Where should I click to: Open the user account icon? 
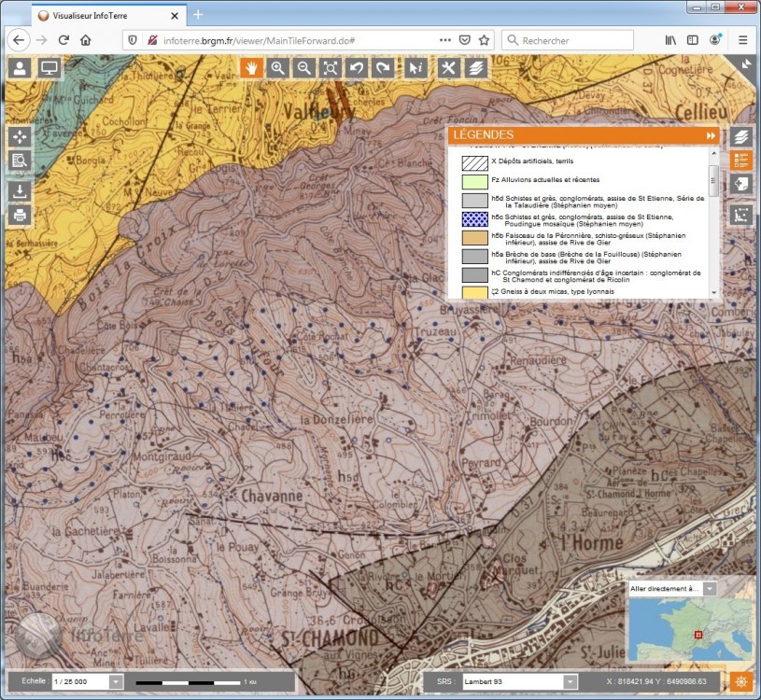20,68
